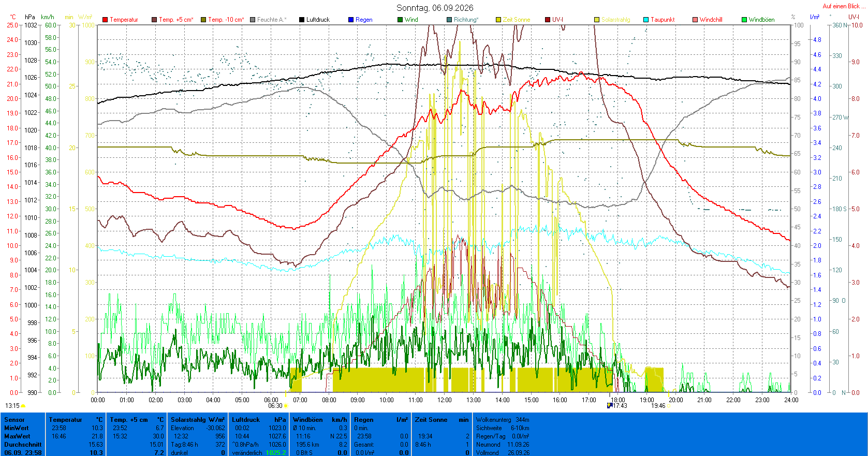This screenshot has width=868, height=456.
Task: Select the 'Solarstrahlg' legend label
Action: point(616,20)
